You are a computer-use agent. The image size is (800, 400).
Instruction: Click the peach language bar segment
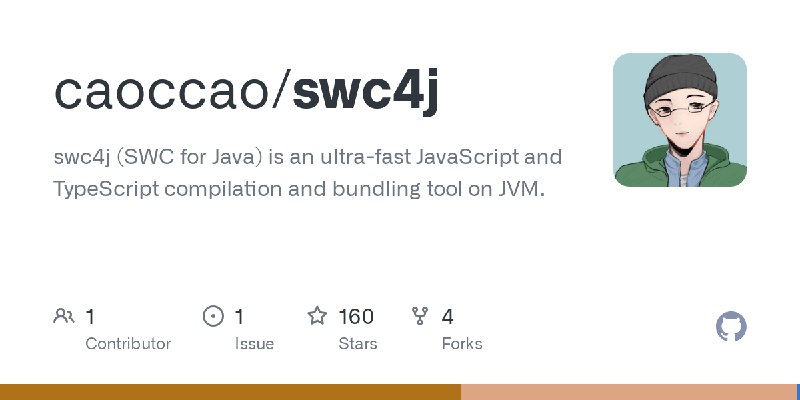(629, 392)
